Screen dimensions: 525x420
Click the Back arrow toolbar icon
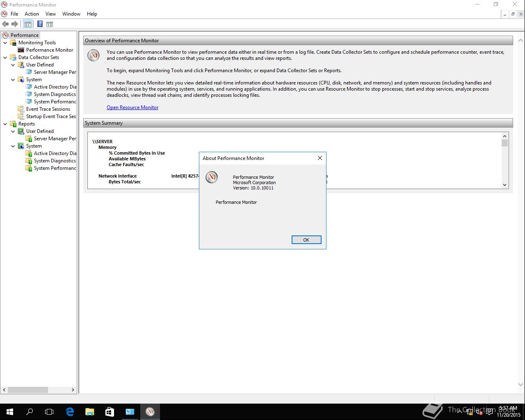(5, 24)
